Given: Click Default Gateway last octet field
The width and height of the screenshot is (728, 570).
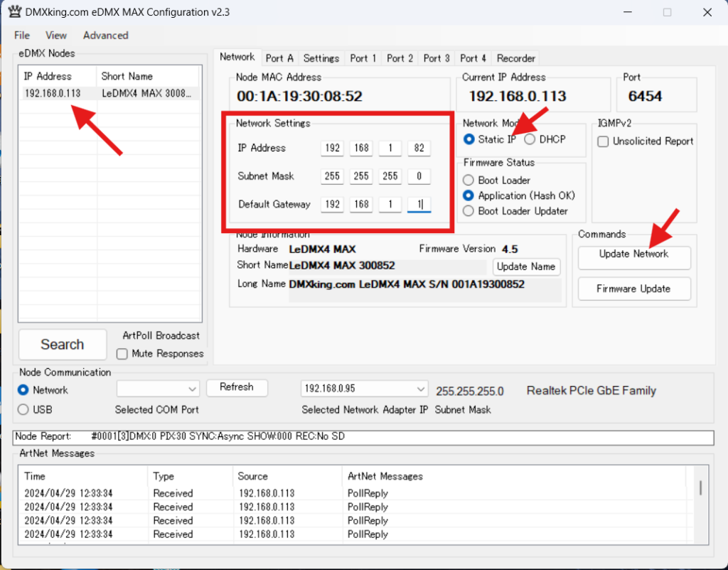Looking at the screenshot, I should (x=419, y=204).
